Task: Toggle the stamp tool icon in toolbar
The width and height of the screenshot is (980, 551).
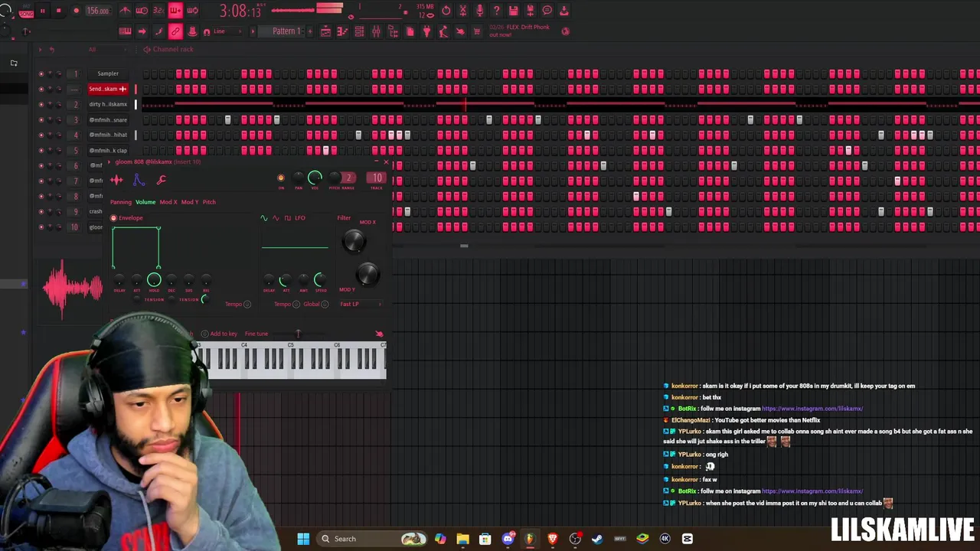Action: coord(192,31)
